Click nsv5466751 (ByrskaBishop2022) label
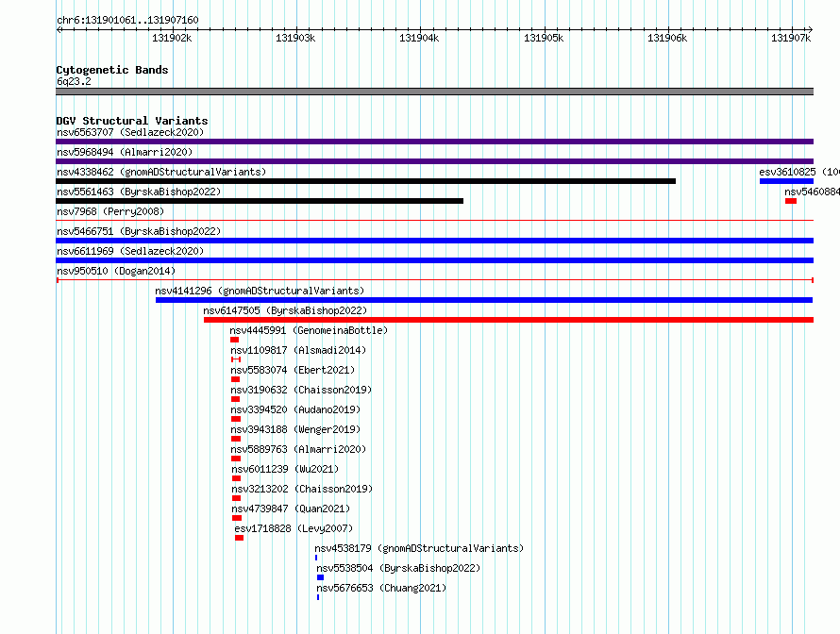The height and width of the screenshot is (634, 840). 139,231
